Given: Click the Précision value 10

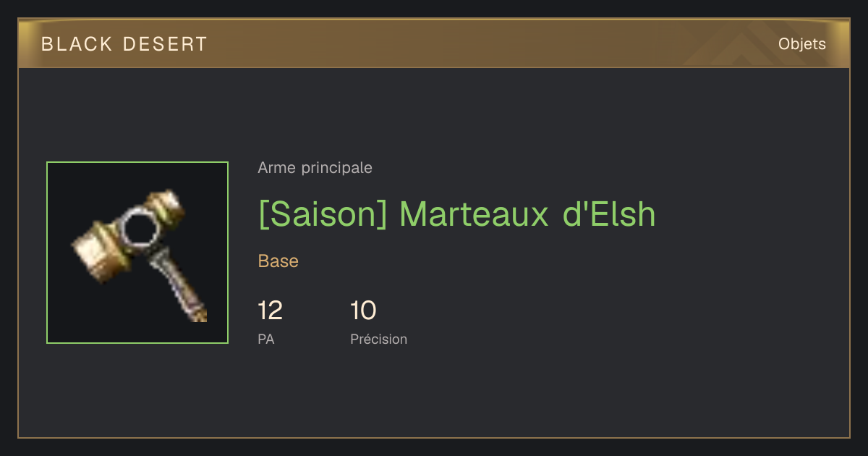Looking at the screenshot, I should tap(363, 311).
